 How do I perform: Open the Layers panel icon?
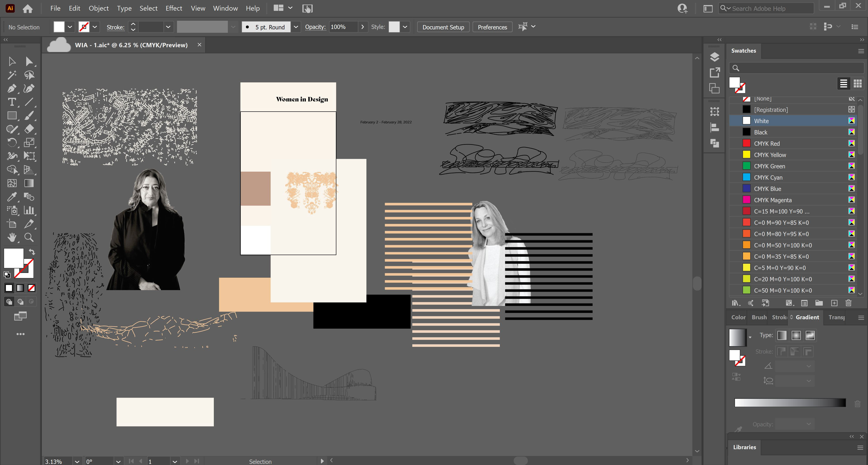tap(714, 57)
